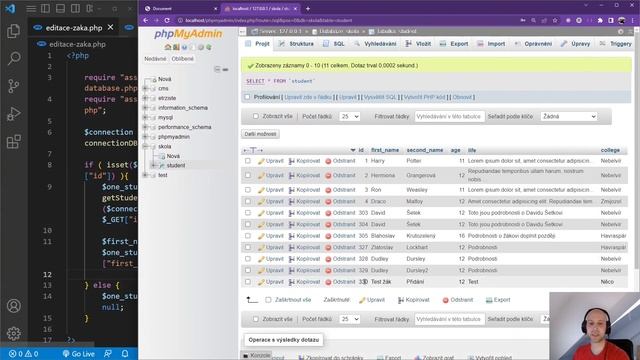
Task: Open Oblíbené in navigation panel
Action: [182, 59]
